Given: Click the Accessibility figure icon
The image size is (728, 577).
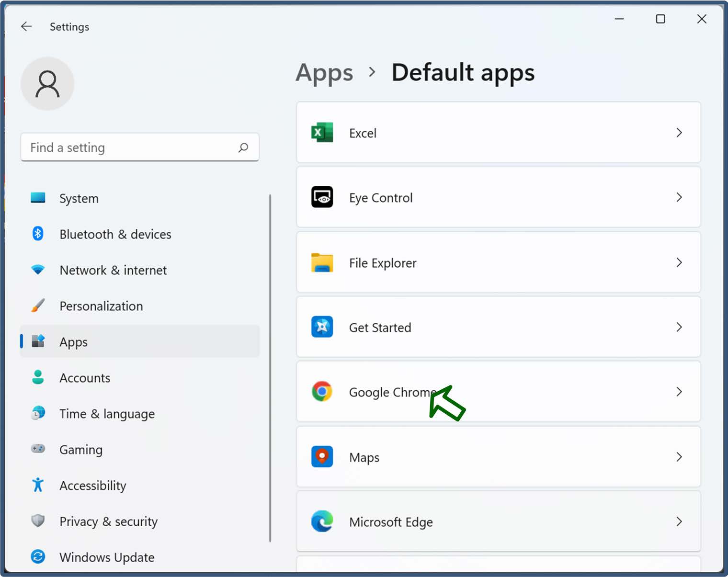Looking at the screenshot, I should point(38,485).
